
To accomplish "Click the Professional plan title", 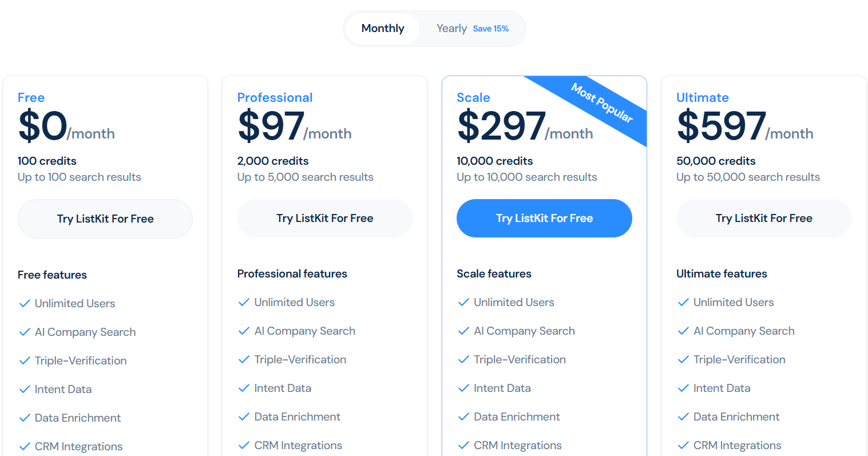I will pos(275,97).
